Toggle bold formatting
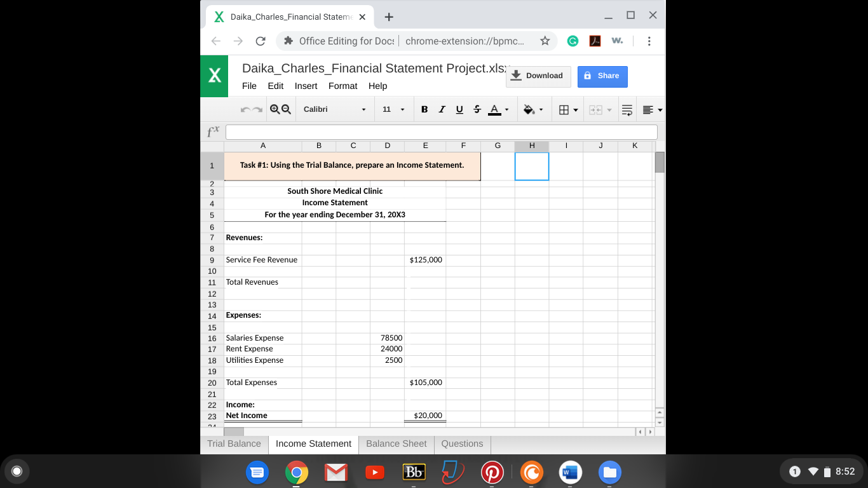This screenshot has height=488, width=868. 424,109
